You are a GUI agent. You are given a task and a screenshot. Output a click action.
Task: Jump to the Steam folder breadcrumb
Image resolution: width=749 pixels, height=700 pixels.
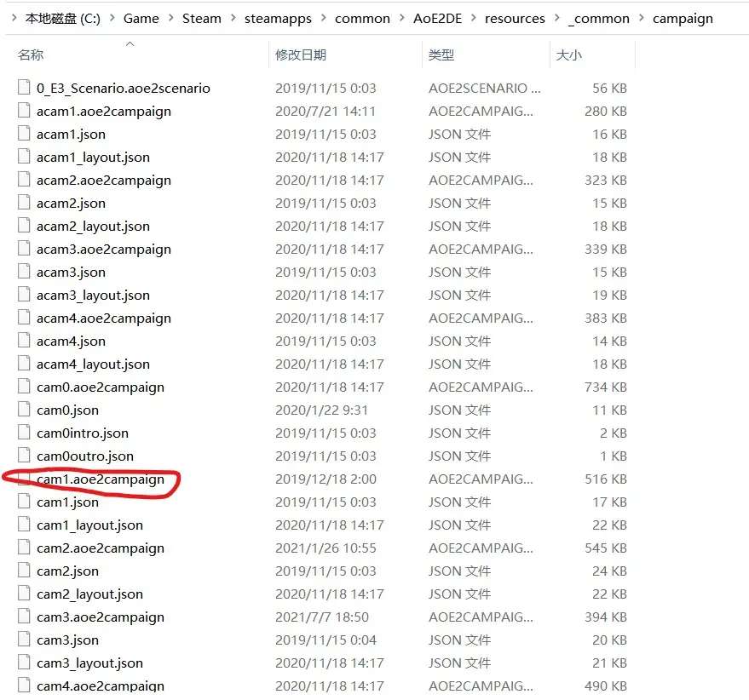tap(202, 19)
